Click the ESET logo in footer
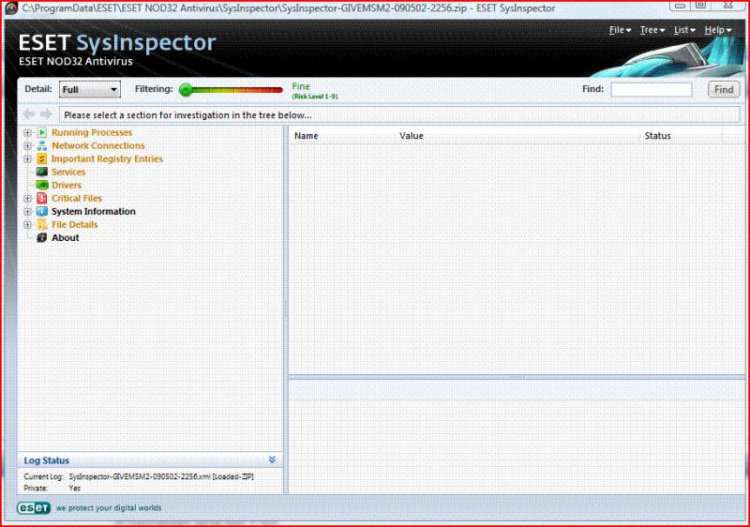Viewport: 750px width, 527px height. (33, 508)
